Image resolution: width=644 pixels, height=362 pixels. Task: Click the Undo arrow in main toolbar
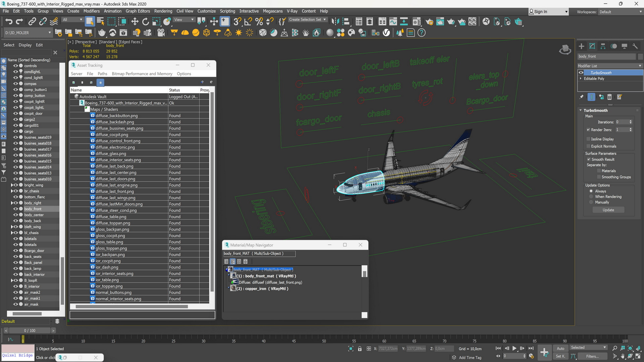[9, 22]
